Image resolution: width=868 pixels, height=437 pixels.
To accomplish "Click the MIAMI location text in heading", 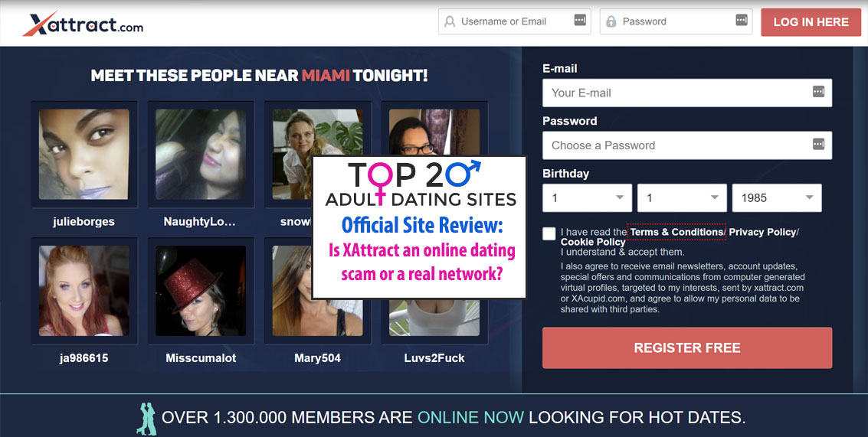I will click(x=326, y=75).
